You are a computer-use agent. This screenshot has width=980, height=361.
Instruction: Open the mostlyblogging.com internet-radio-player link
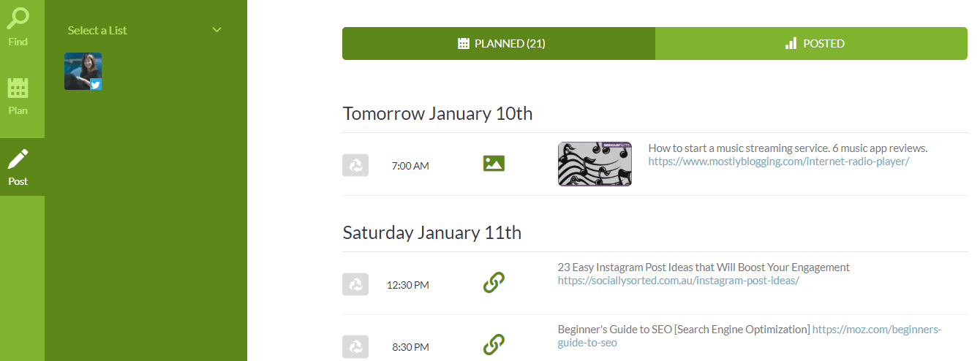[x=779, y=161]
